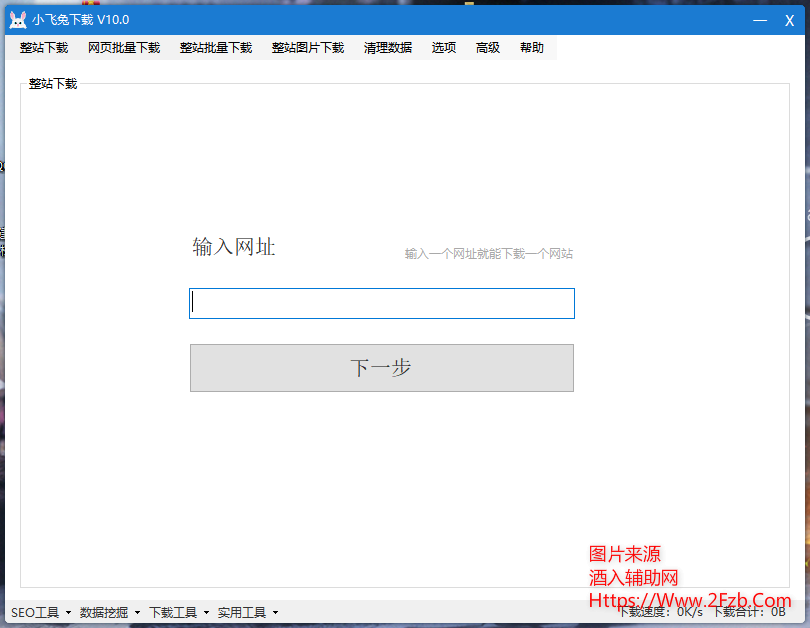Expand the SEO工具 dropdown
This screenshot has width=810, height=628.
38,612
